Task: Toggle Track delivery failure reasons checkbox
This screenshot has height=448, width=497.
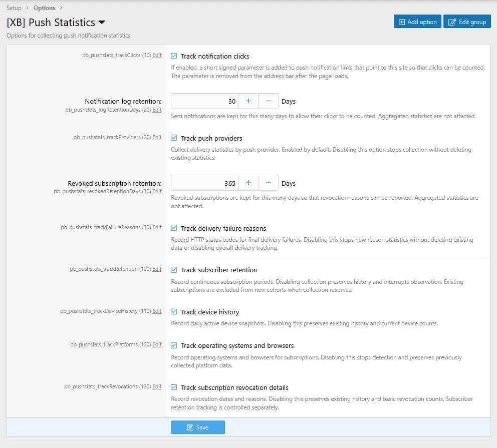Action: point(174,228)
